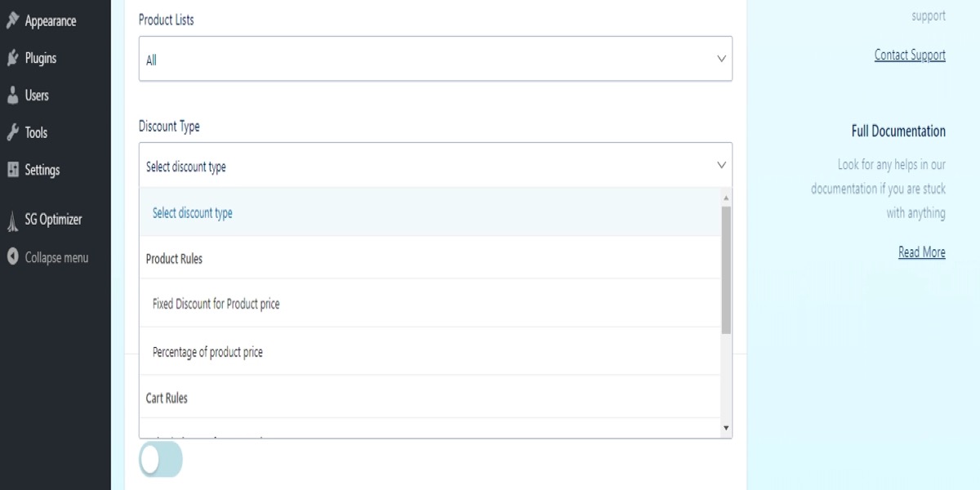This screenshot has height=490, width=980.
Task: Toggle the switch below the dropdown list
Action: pos(161,460)
